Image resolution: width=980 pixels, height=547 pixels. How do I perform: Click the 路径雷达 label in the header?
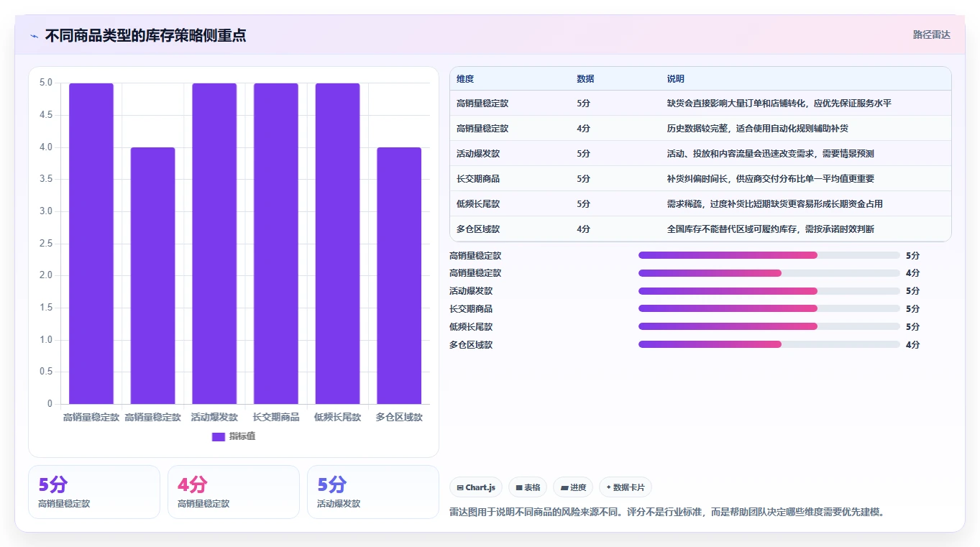[x=932, y=35]
